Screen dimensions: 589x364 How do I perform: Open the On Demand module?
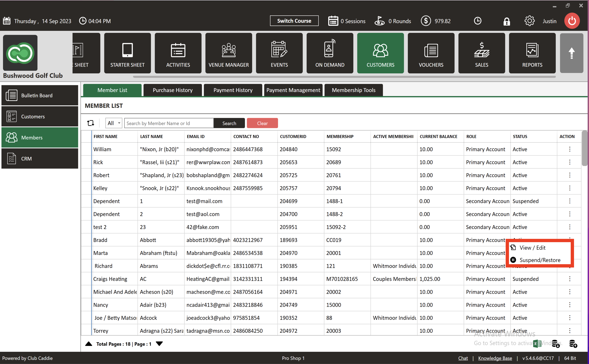(330, 53)
